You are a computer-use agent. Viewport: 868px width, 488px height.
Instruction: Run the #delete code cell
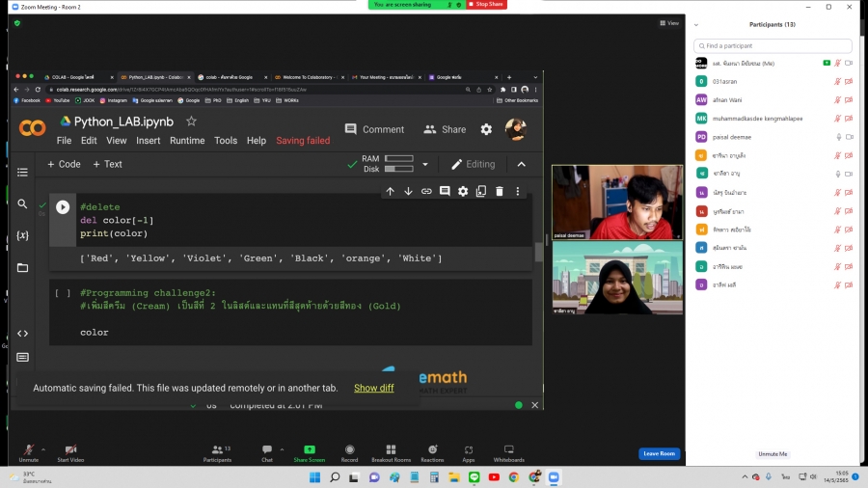(x=63, y=206)
